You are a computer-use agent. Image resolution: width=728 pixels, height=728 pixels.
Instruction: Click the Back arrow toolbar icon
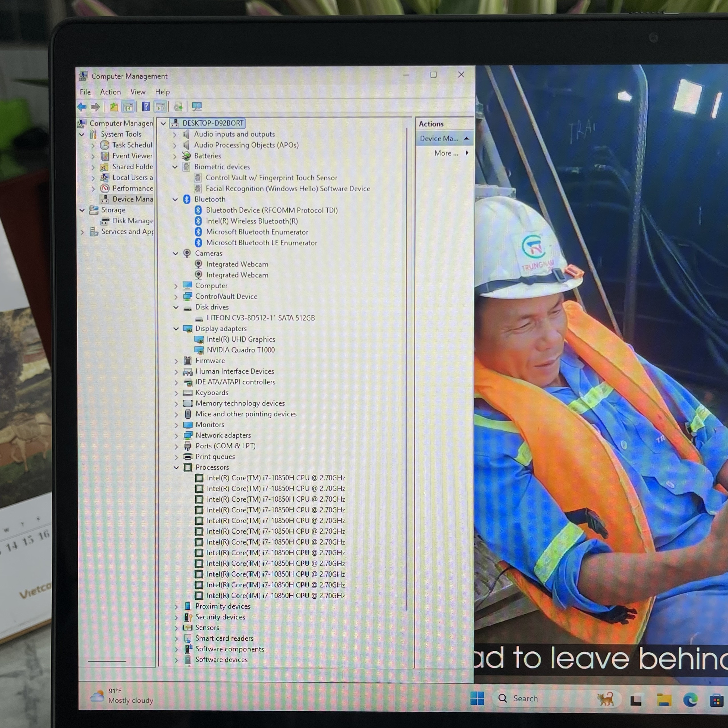pos(82,107)
